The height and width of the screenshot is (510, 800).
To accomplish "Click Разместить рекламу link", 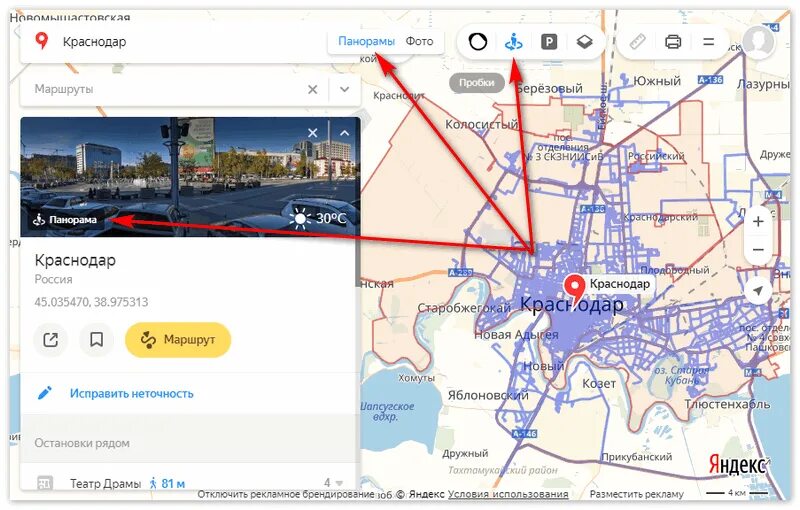I will tap(637, 494).
